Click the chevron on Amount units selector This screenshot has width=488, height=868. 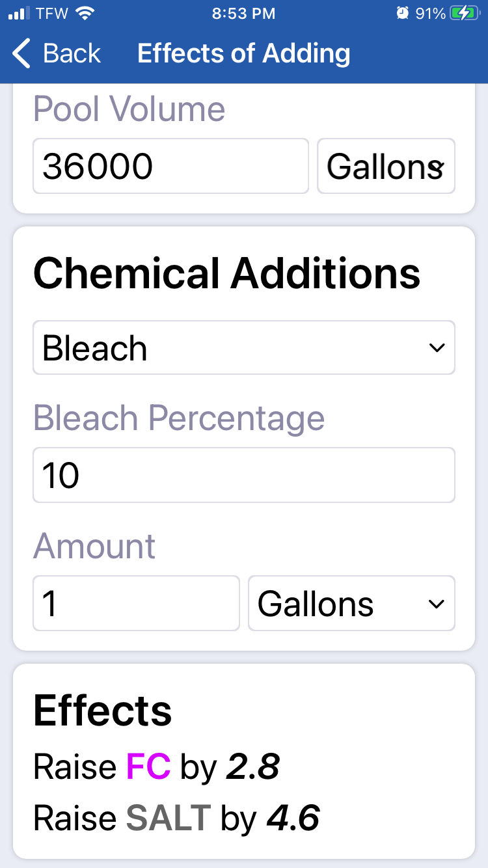click(x=437, y=604)
